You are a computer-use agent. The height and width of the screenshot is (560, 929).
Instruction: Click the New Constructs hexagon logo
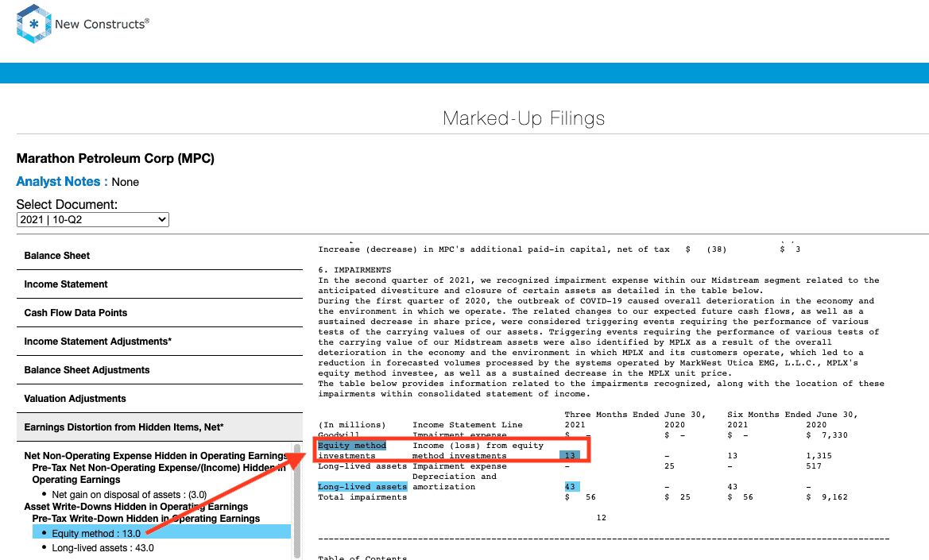[x=33, y=24]
